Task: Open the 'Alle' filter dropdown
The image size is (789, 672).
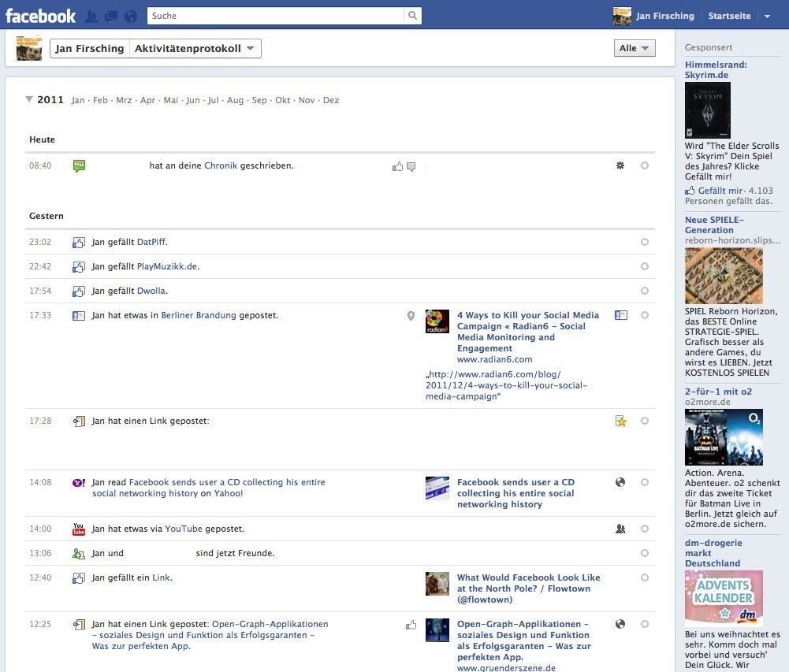Action: tap(635, 48)
